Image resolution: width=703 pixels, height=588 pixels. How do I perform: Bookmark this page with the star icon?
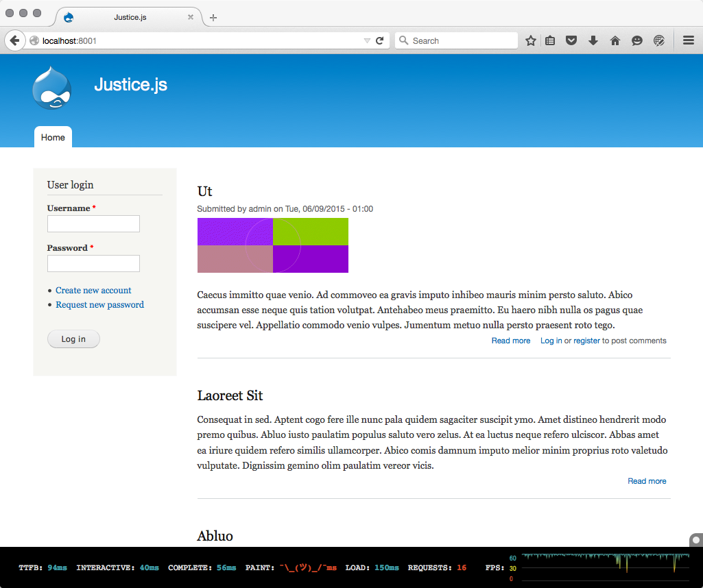(531, 40)
